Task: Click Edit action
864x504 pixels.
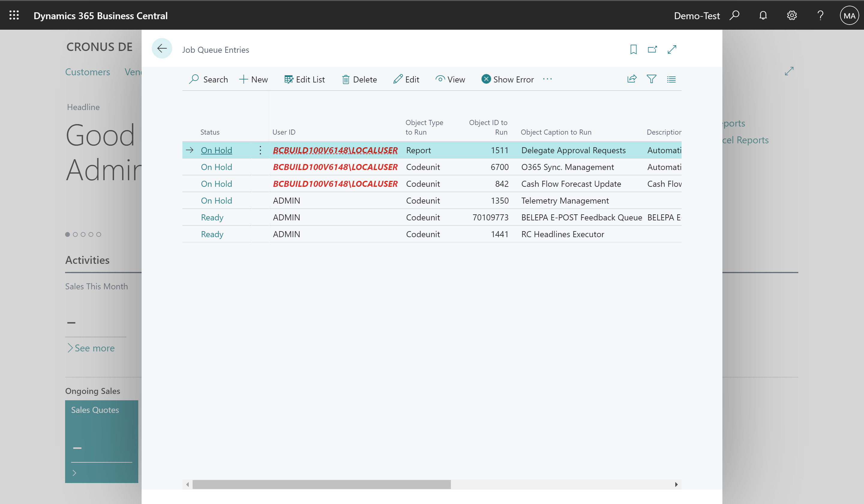Action: [x=406, y=79]
